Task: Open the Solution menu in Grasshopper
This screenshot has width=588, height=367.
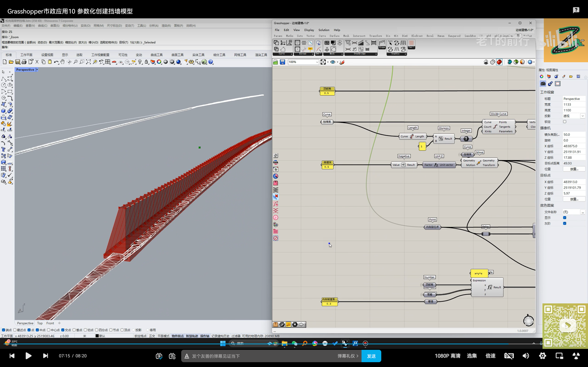Action: pos(324,30)
